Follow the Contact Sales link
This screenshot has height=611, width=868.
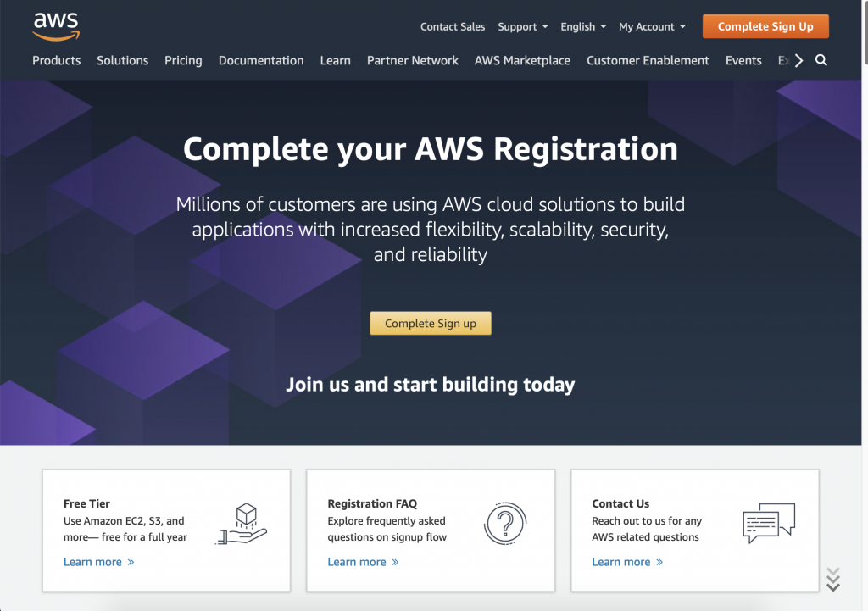[453, 26]
